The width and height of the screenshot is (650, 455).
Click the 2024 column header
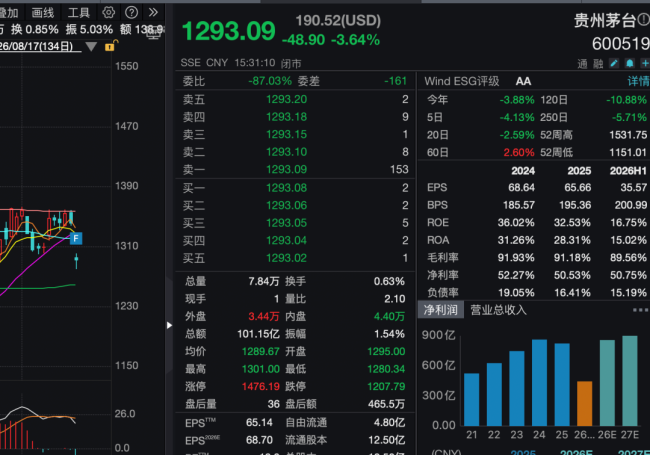[x=523, y=171]
